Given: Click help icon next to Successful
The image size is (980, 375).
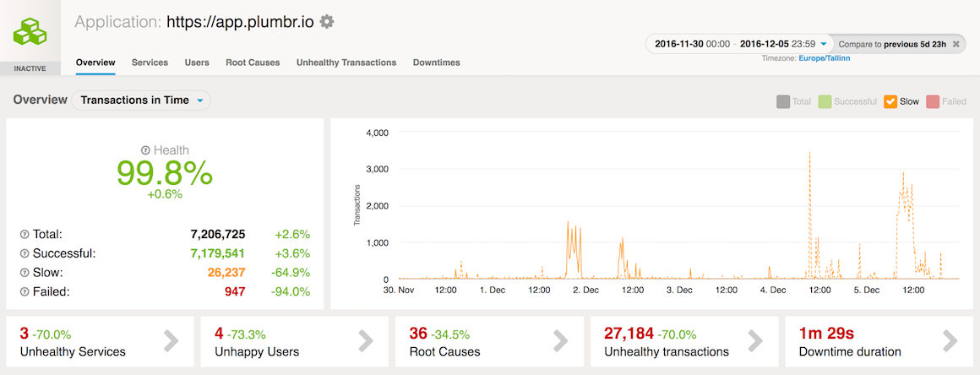Looking at the screenshot, I should coord(24,253).
